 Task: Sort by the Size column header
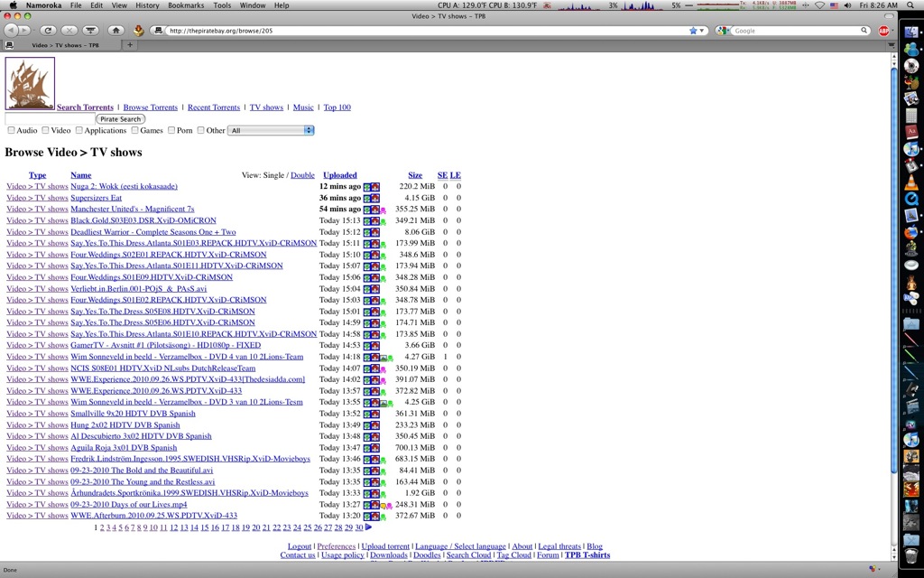point(415,175)
